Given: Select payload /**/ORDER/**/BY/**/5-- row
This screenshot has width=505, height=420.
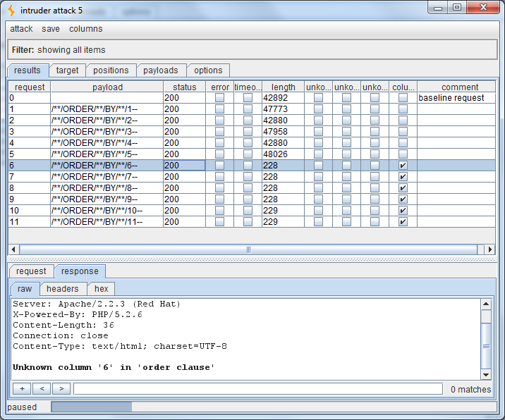Looking at the screenshot, I should (252, 154).
